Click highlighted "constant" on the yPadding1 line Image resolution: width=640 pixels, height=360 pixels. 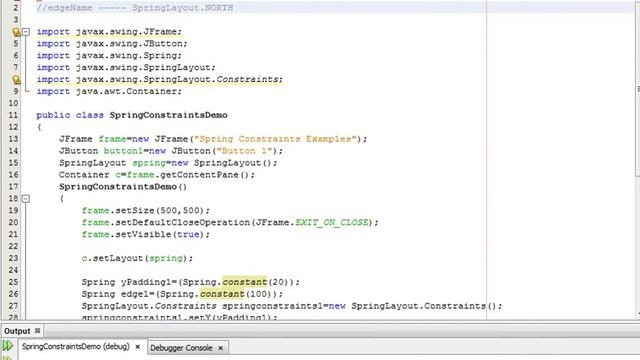(244, 282)
